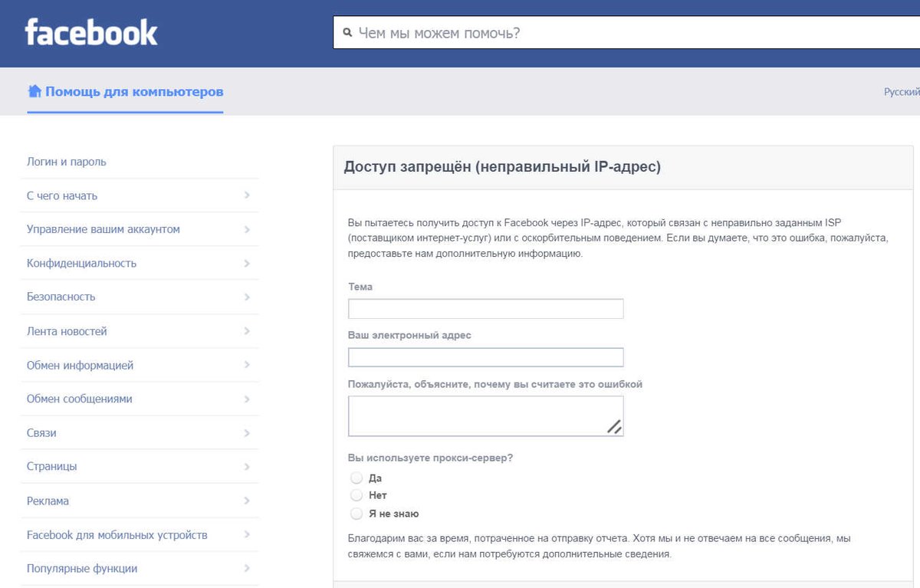Expand the Лента новостей chevron

(x=247, y=331)
